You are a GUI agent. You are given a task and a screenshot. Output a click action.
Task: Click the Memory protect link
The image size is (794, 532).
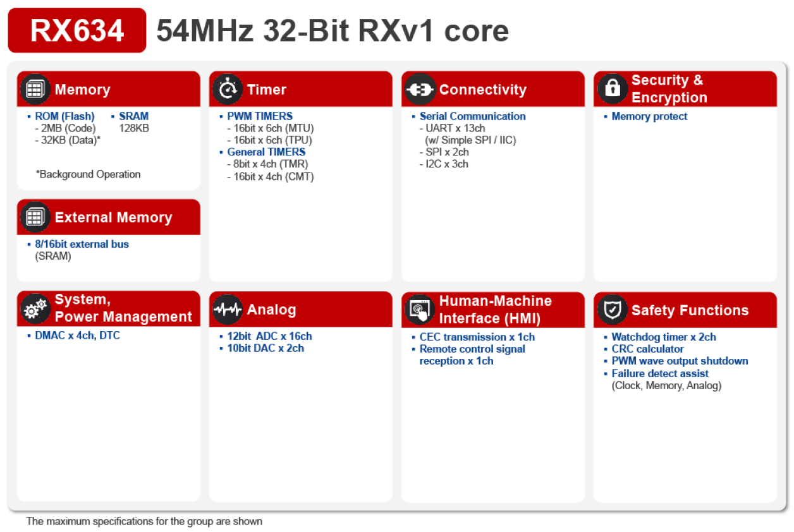(x=649, y=116)
